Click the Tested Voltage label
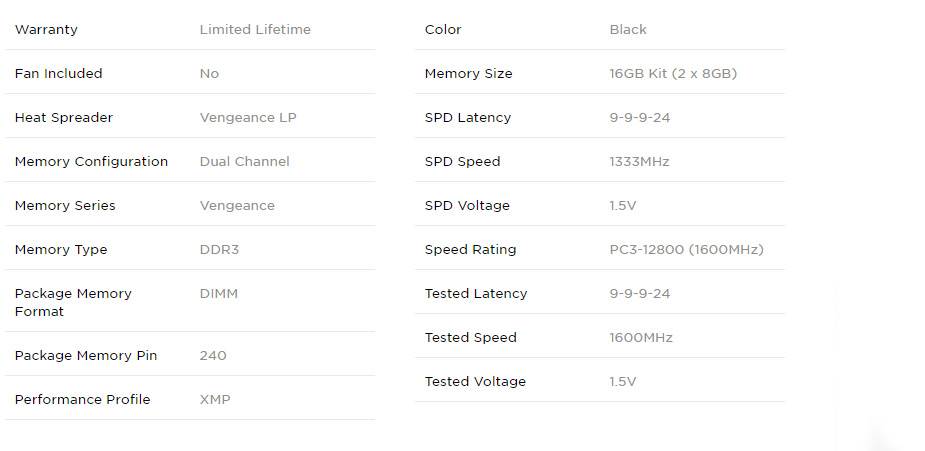 475,382
